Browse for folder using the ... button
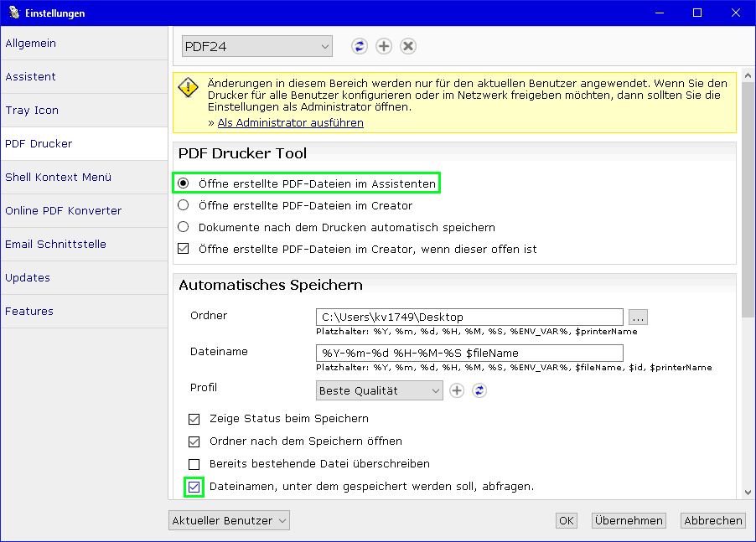The image size is (756, 542). coord(639,317)
